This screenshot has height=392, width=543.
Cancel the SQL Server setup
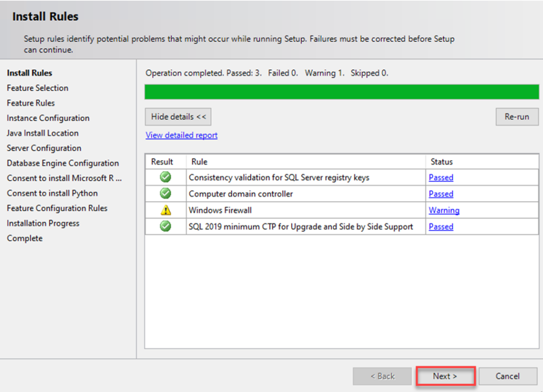pos(507,376)
